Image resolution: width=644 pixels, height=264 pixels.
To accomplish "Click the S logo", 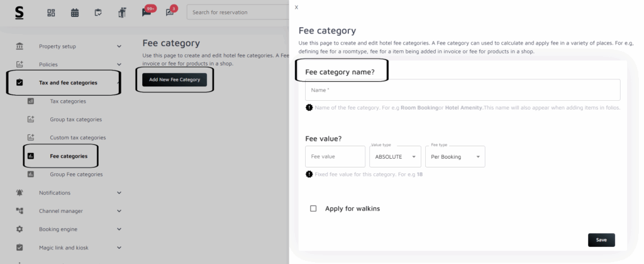I will (x=19, y=13).
